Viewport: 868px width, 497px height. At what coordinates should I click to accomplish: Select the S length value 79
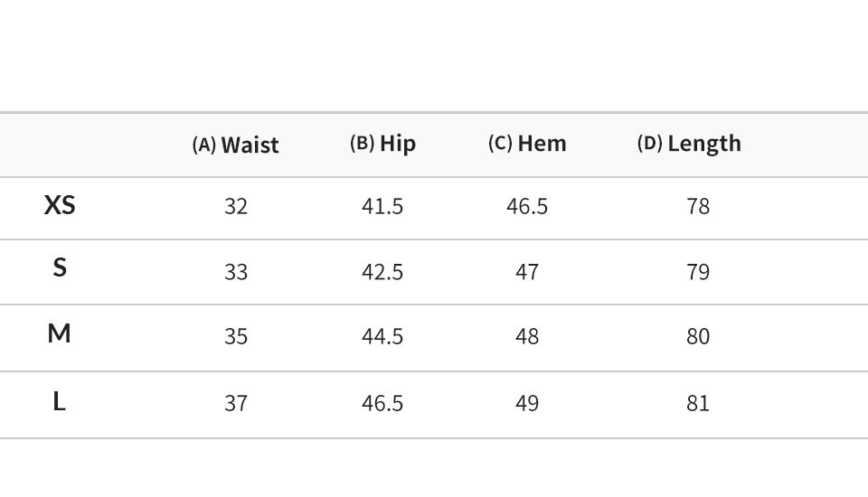(698, 272)
